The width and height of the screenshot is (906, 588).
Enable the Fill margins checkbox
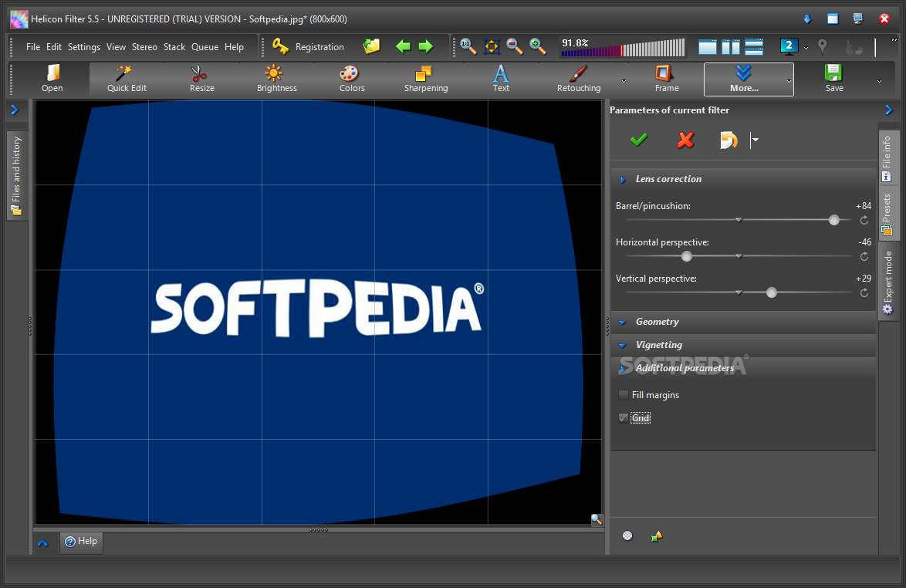[624, 395]
